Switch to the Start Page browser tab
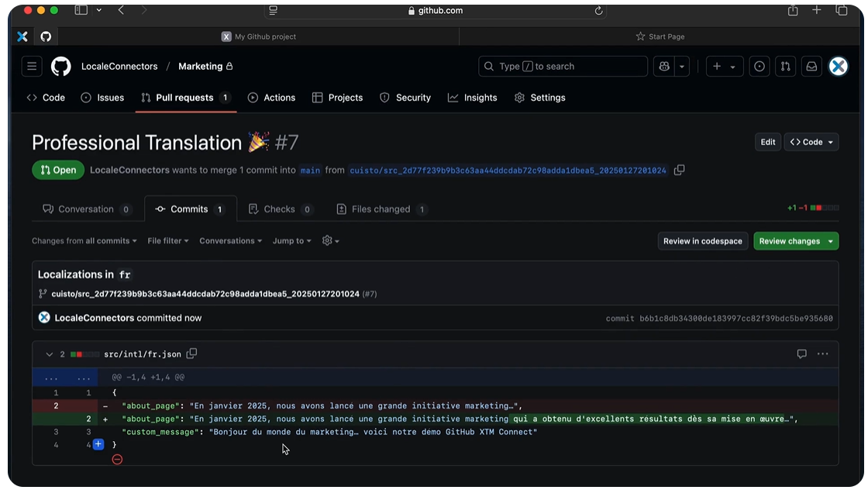 [x=660, y=36]
